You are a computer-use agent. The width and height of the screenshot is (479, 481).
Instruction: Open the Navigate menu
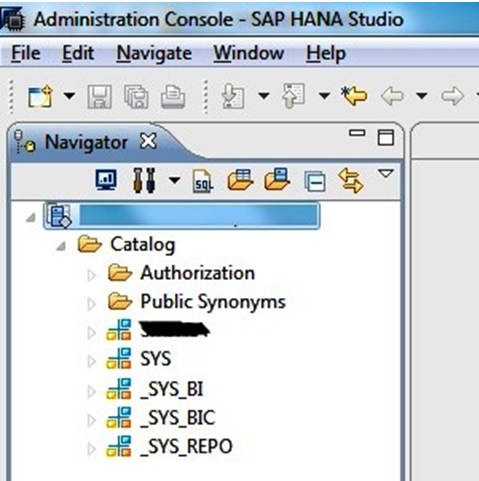tap(154, 53)
